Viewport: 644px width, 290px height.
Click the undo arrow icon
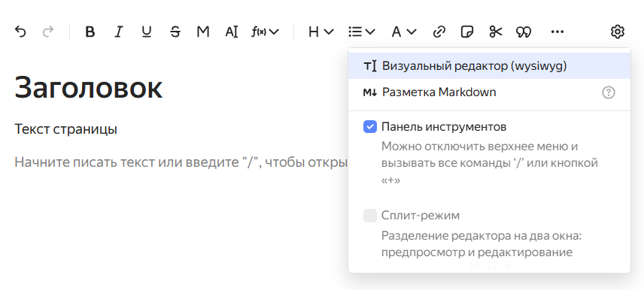pyautogui.click(x=20, y=32)
